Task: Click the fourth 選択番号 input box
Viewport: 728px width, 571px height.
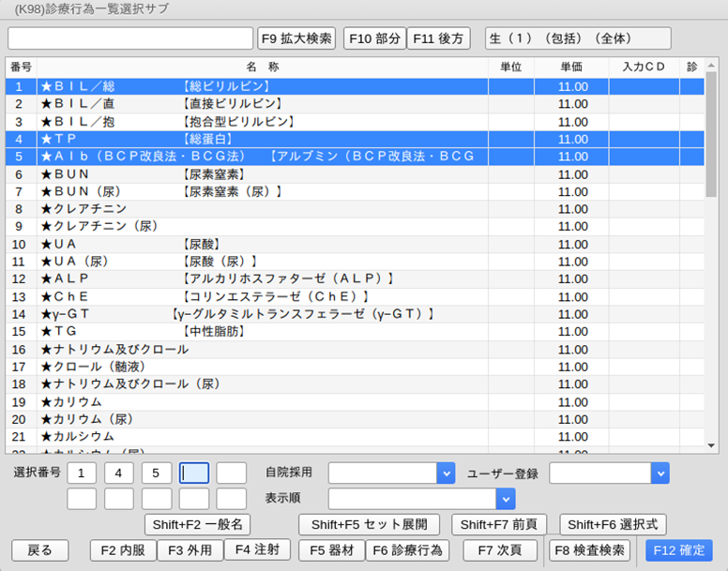Action: click(194, 473)
